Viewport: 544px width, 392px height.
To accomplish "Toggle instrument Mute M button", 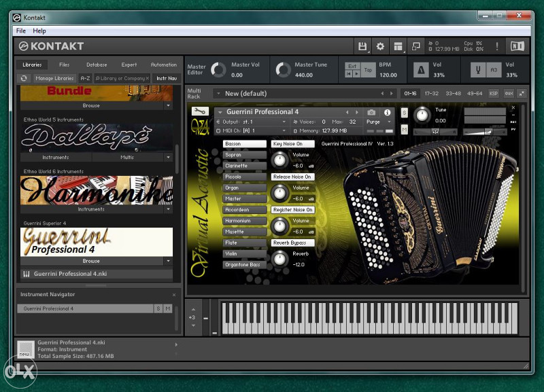I will pos(404,130).
